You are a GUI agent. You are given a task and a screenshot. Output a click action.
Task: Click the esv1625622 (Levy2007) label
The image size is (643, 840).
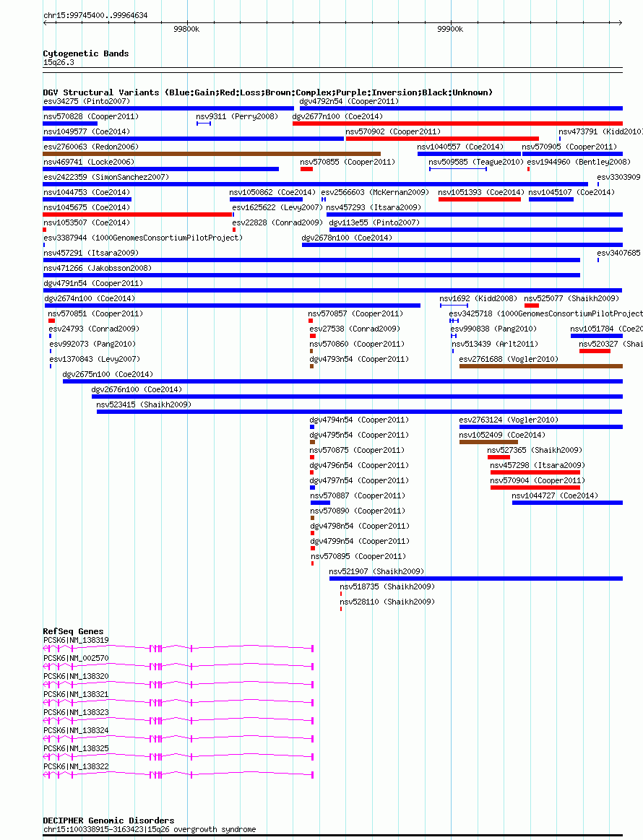pos(277,207)
